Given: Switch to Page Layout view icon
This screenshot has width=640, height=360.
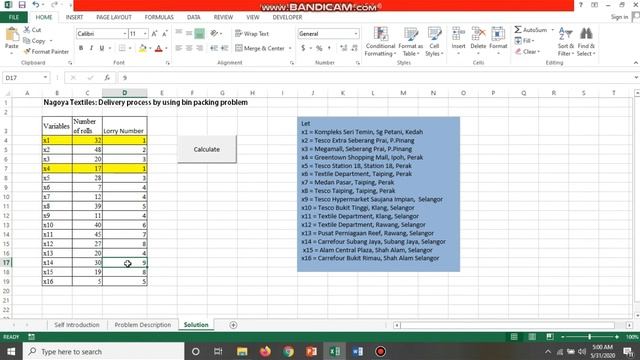Looking at the screenshot, I should click(x=532, y=337).
